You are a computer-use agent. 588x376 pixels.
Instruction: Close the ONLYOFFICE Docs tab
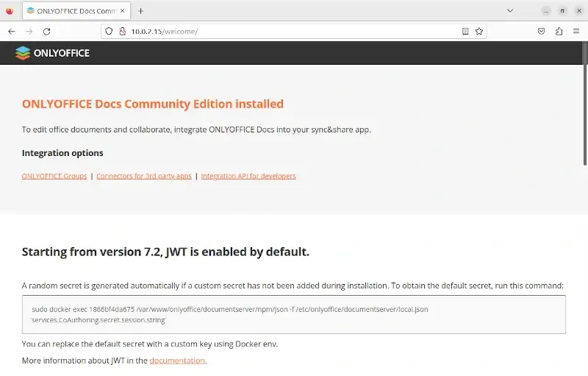pos(122,11)
